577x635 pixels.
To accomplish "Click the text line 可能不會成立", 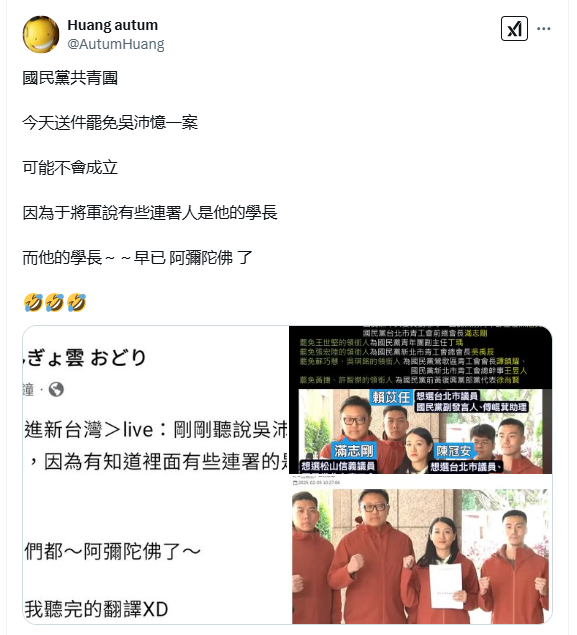I will tap(70, 167).
